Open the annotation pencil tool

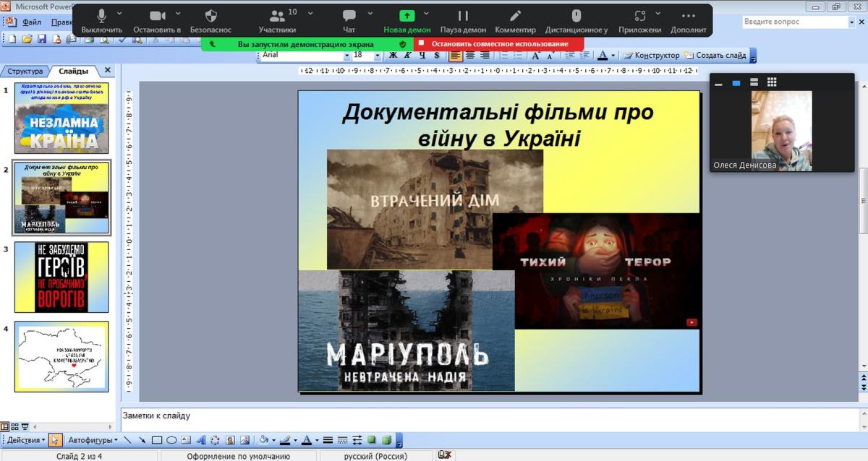coord(515,20)
